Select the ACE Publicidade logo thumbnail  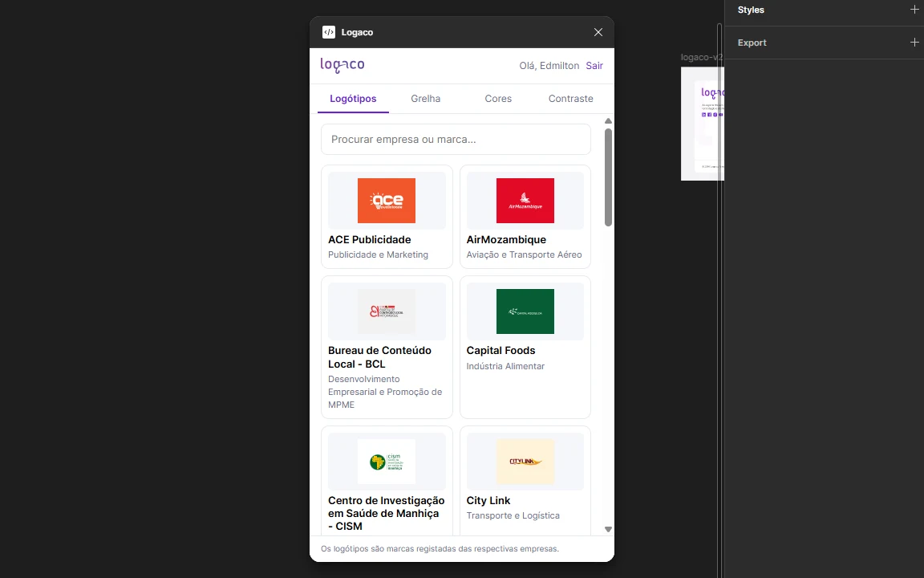[387, 201]
